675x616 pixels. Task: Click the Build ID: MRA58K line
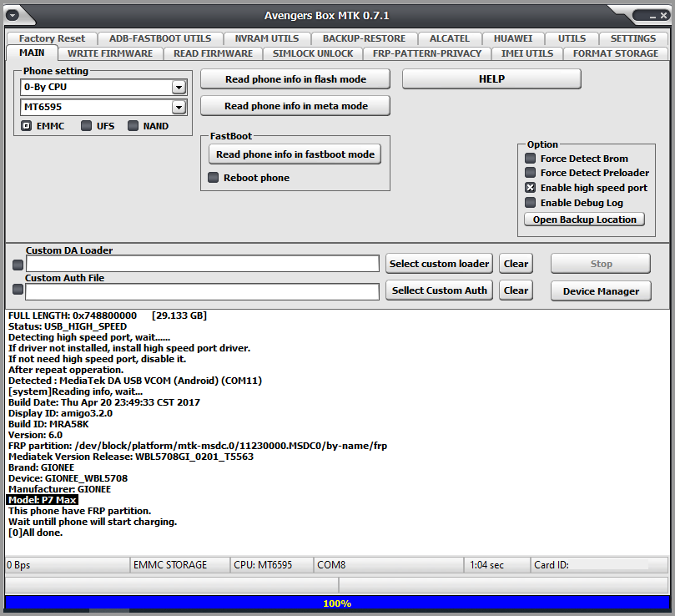pyautogui.click(x=48, y=424)
